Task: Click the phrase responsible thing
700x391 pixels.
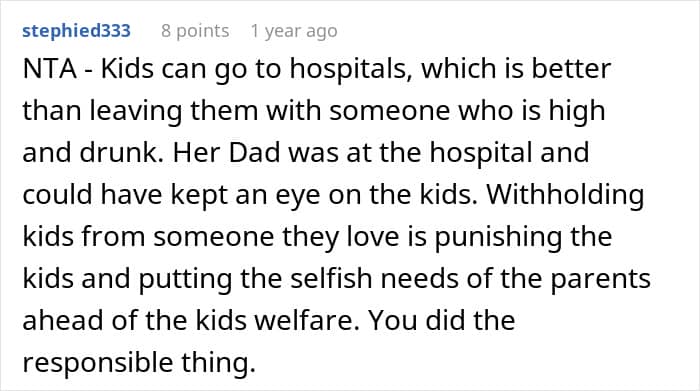Action: coord(139,362)
